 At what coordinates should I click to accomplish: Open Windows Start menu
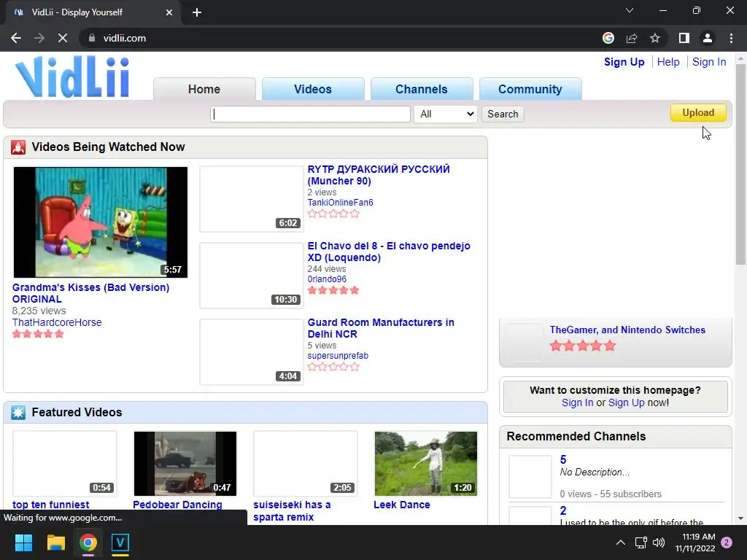pos(23,542)
